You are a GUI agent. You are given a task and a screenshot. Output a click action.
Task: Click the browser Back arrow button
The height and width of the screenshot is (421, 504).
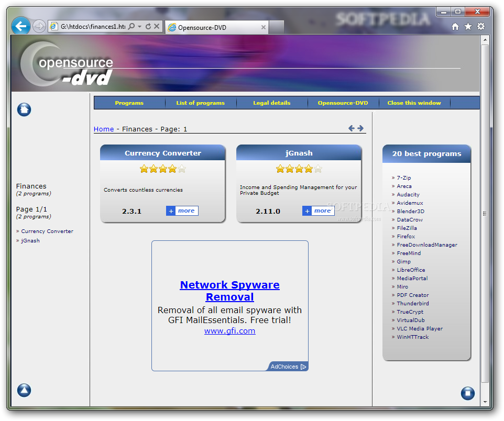click(21, 26)
